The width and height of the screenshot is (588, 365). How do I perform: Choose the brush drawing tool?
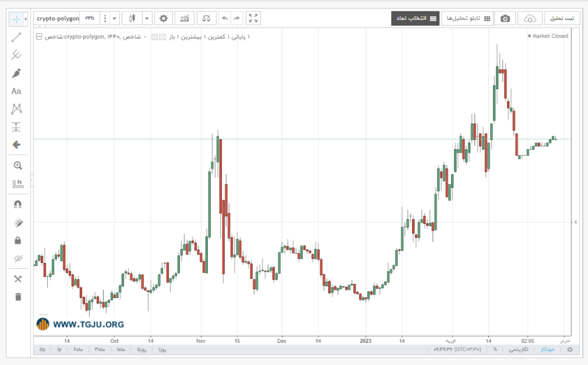[x=16, y=73]
